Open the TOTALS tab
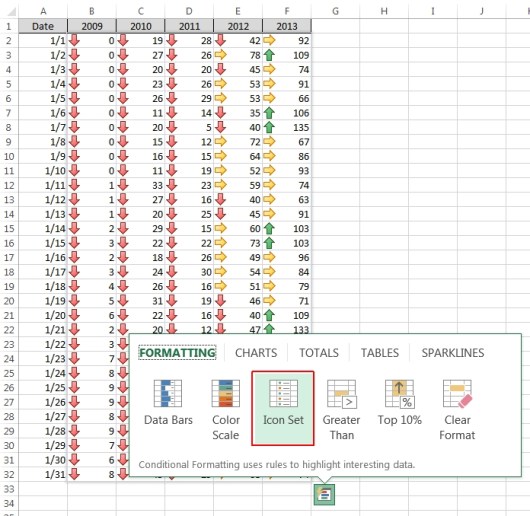The image size is (530, 516). [319, 352]
